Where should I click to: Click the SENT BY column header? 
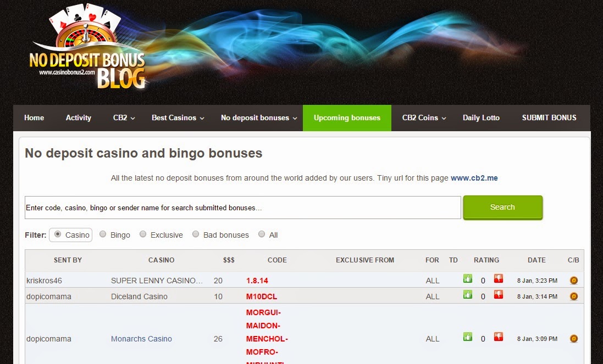point(68,260)
